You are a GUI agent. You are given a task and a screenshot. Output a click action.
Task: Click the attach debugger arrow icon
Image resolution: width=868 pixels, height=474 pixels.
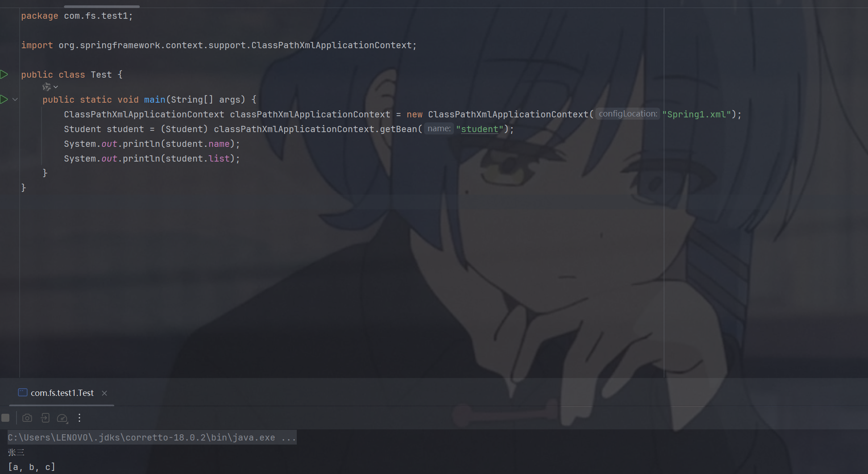click(45, 418)
